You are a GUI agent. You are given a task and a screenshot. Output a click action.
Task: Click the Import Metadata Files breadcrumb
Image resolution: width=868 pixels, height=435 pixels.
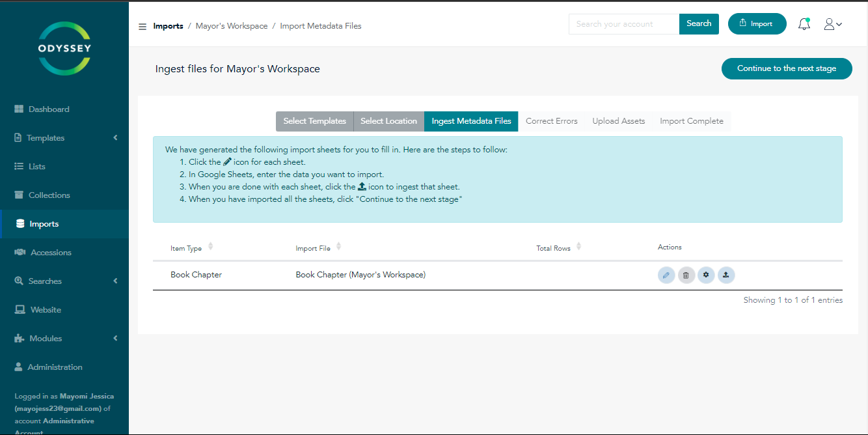coord(321,27)
